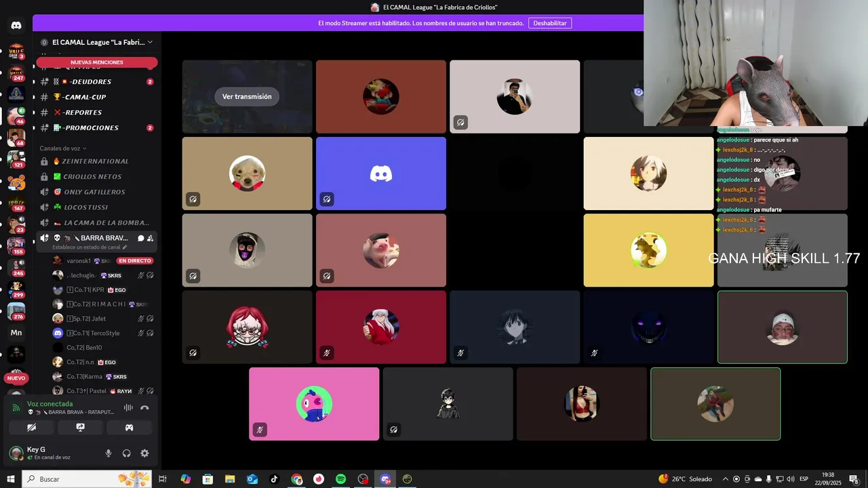Open Spotify from taskbar
Image resolution: width=868 pixels, height=488 pixels.
[341, 479]
